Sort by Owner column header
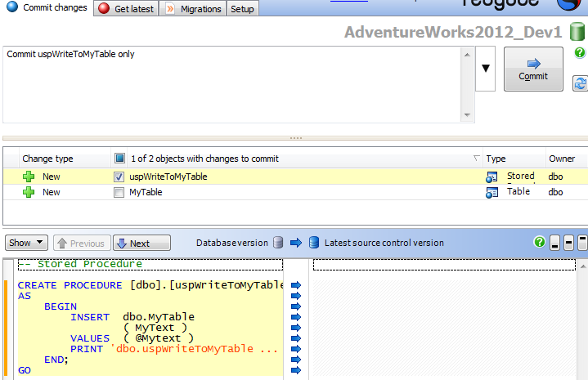Screen dimensions: 588x380 point(562,159)
